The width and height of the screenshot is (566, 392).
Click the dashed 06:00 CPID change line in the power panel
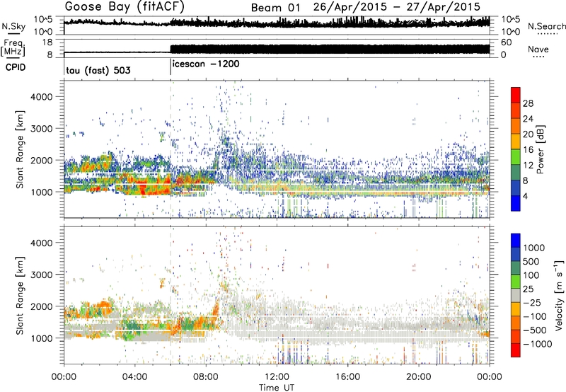click(x=171, y=149)
